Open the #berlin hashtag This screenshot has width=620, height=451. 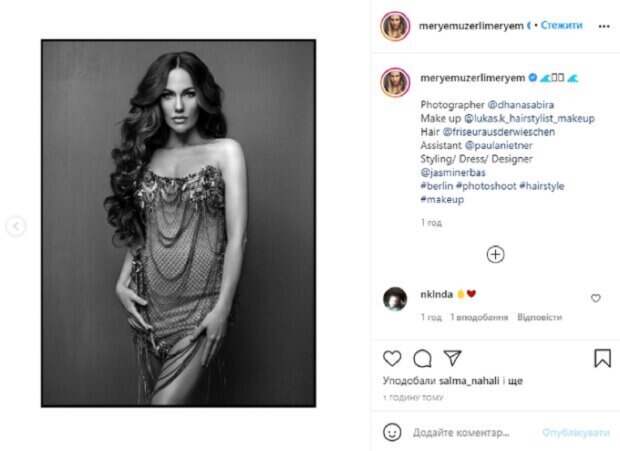(437, 186)
